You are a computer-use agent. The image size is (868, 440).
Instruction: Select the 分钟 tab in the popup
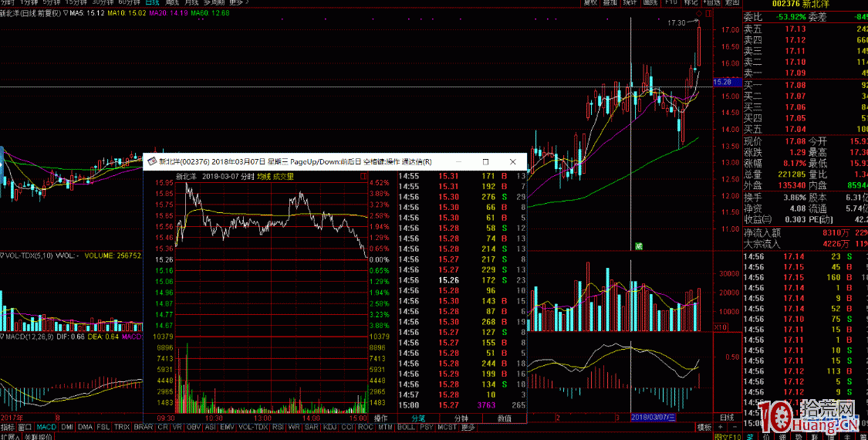(x=461, y=418)
